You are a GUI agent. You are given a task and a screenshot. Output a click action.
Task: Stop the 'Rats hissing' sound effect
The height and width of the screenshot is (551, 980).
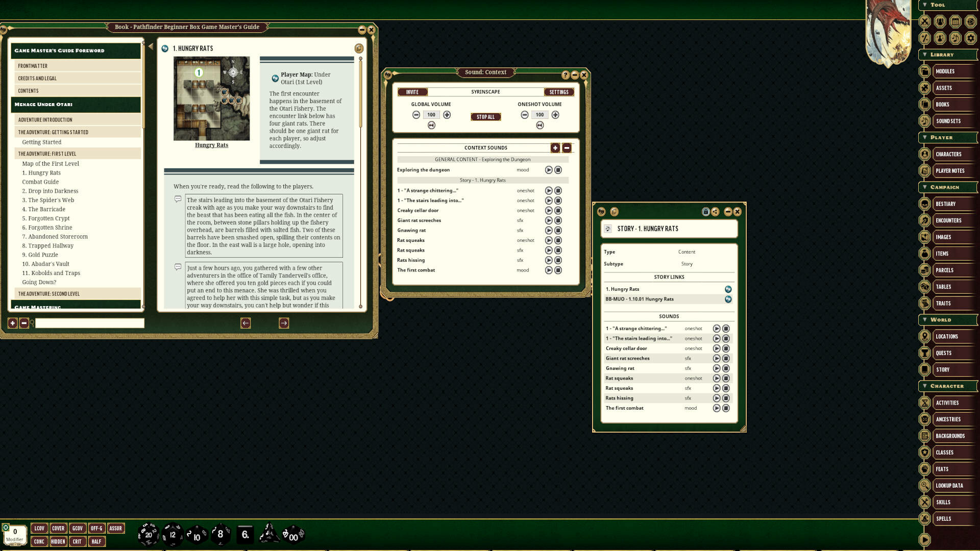(x=558, y=260)
